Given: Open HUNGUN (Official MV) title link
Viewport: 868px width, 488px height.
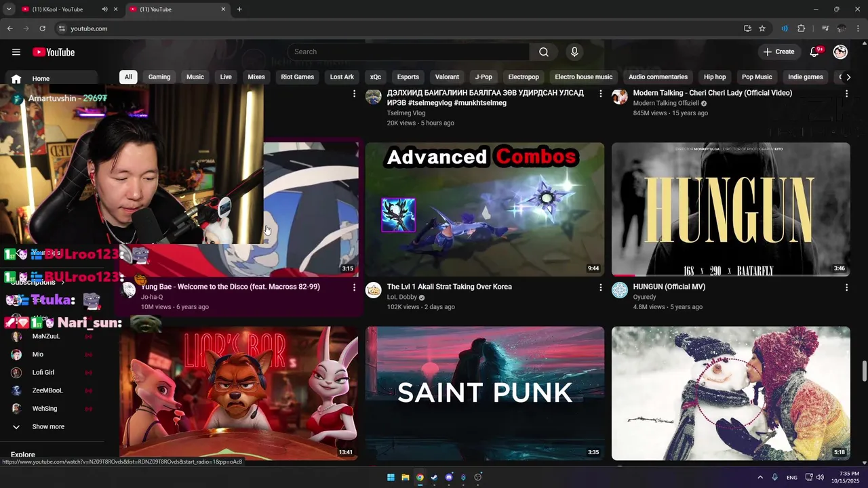Looking at the screenshot, I should tap(669, 287).
